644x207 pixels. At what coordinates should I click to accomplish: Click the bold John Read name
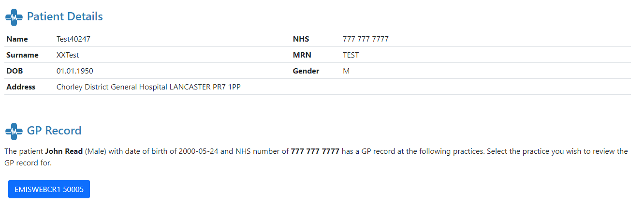coord(64,151)
